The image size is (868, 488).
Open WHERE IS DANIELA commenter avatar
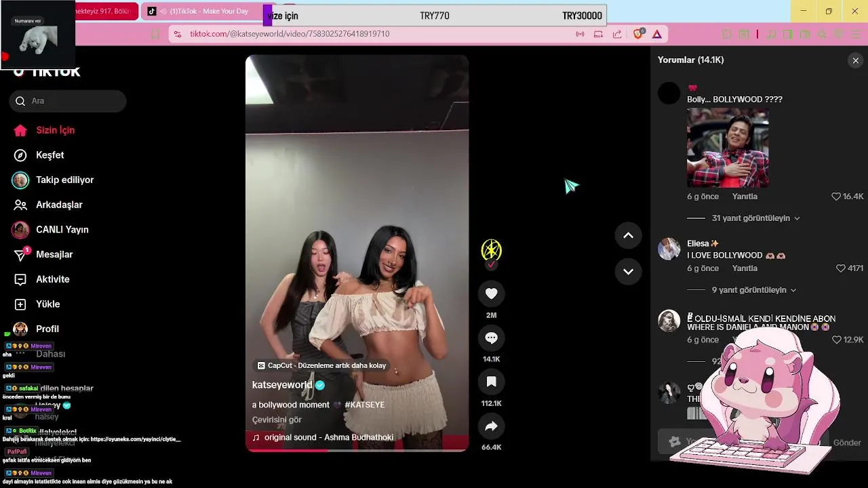tap(669, 321)
